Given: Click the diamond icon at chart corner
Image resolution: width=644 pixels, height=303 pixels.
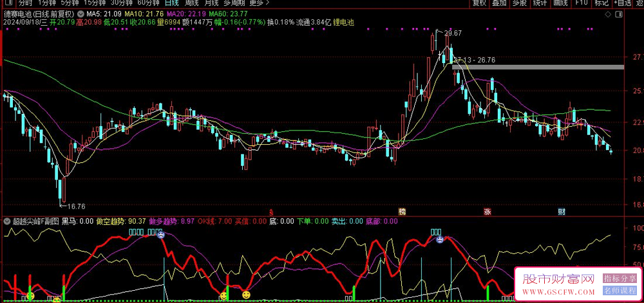Looking at the screenshot, I should pos(609,14).
